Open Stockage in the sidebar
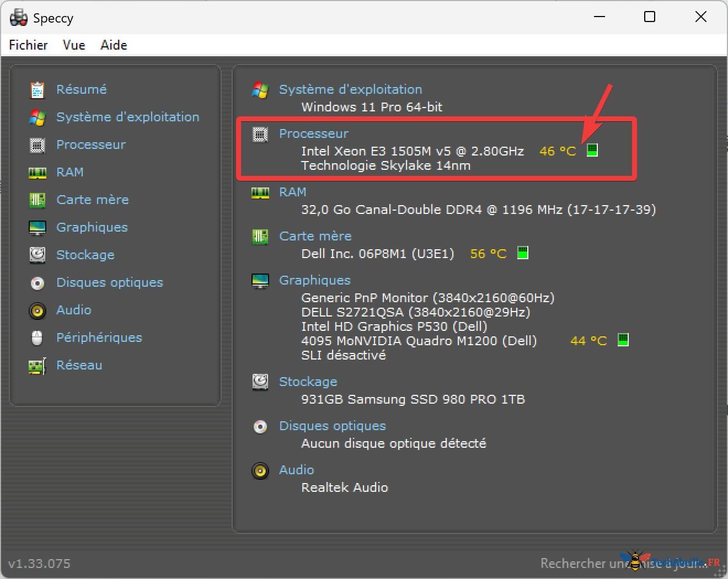The width and height of the screenshot is (728, 579). (x=85, y=255)
